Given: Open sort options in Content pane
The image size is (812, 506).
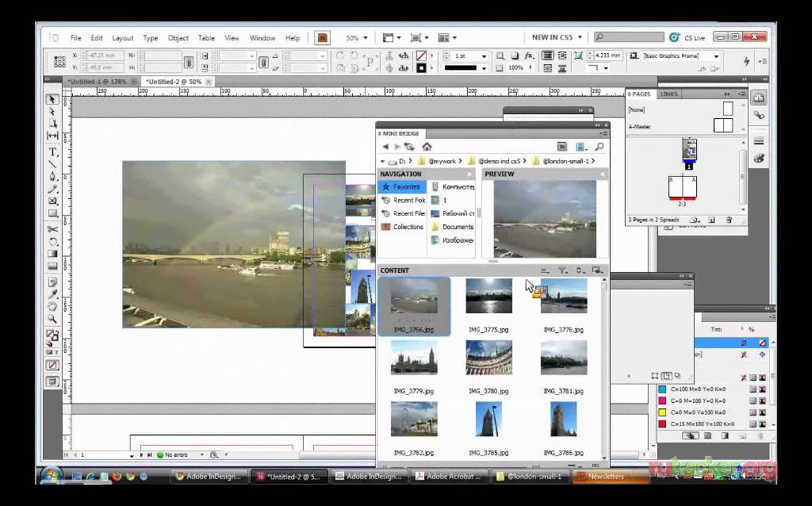Looking at the screenshot, I should 580,270.
